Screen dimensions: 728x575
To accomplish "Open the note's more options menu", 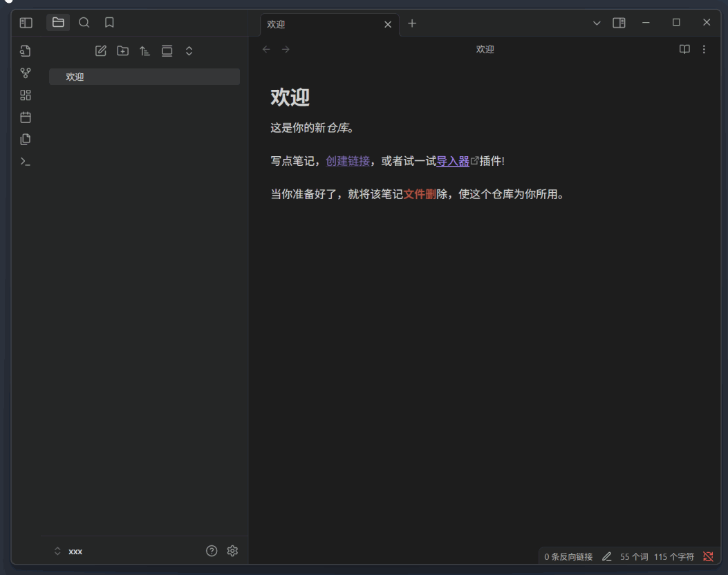I will 704,49.
